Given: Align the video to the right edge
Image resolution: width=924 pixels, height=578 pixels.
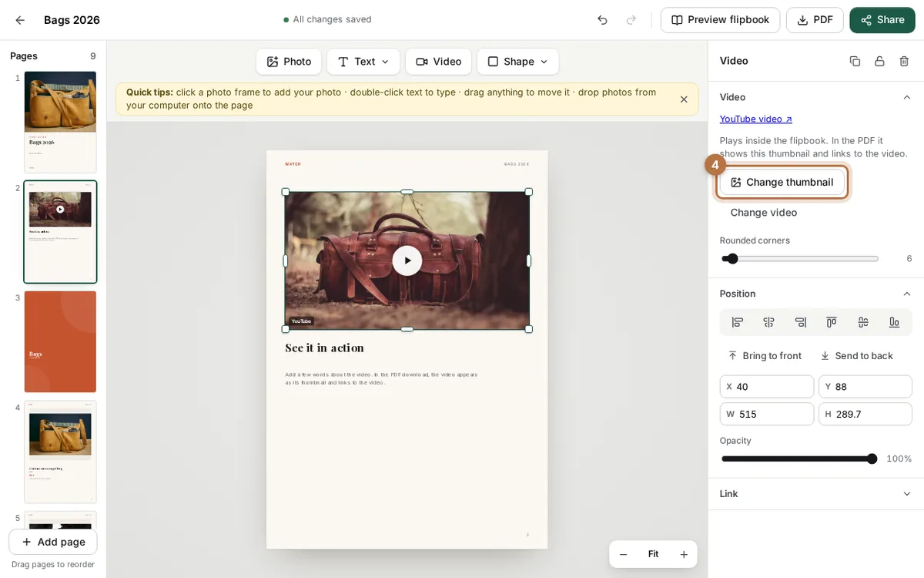Looking at the screenshot, I should (801, 322).
